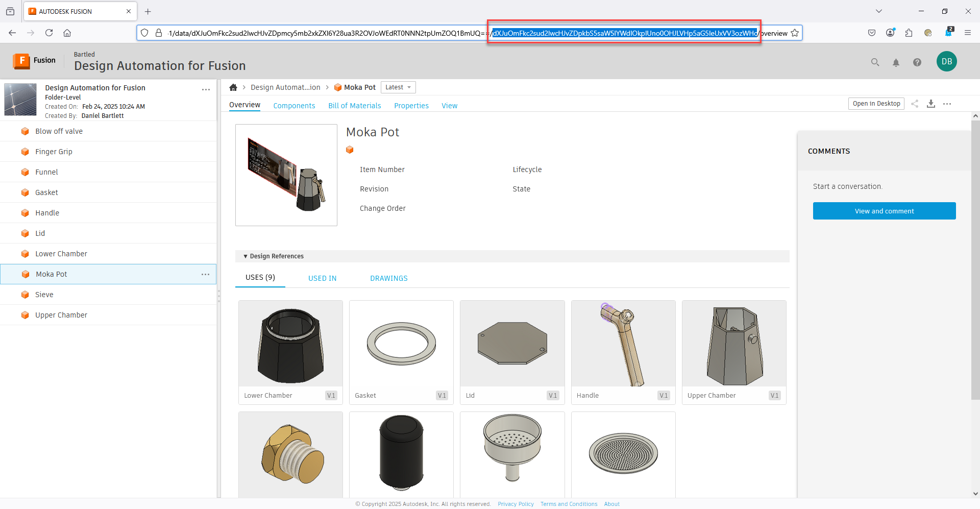Open project options ellipsis in sidebar header

206,89
